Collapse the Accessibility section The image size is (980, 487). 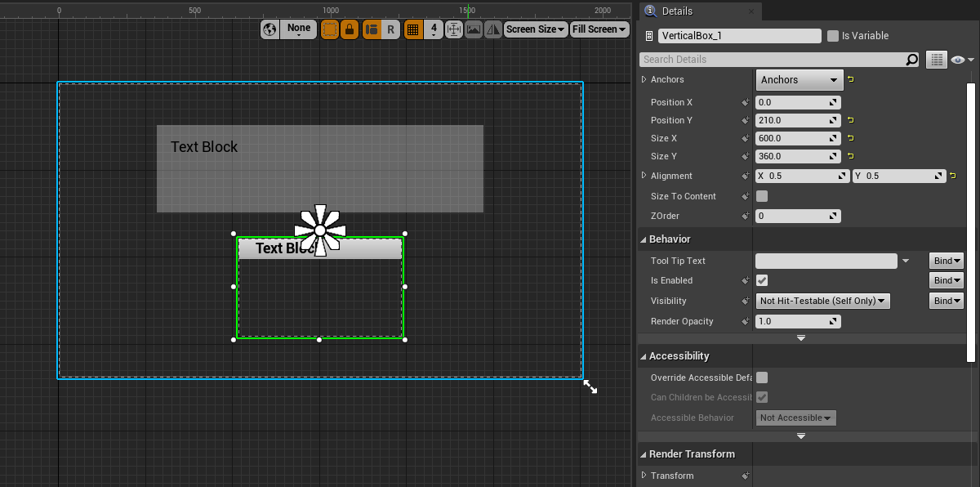(643, 356)
